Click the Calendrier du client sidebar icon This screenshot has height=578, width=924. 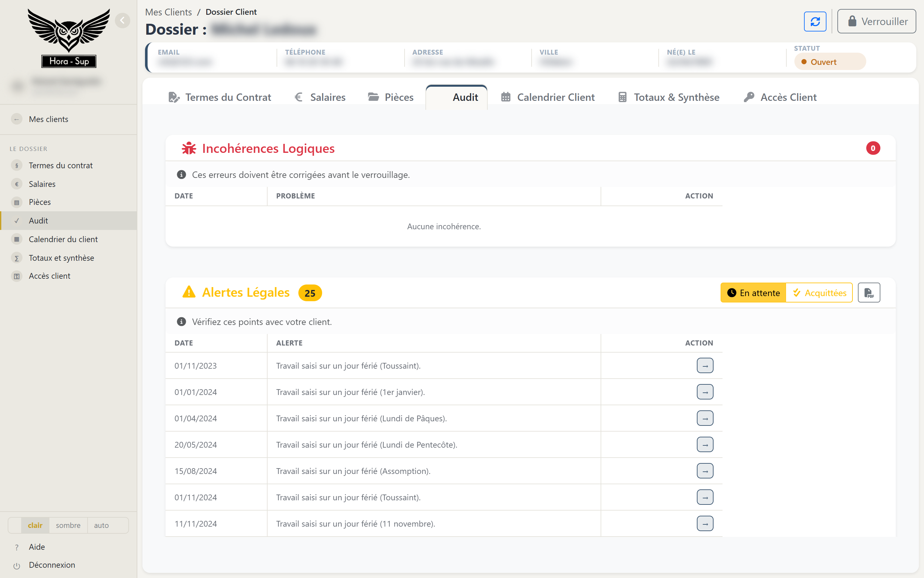tap(16, 239)
